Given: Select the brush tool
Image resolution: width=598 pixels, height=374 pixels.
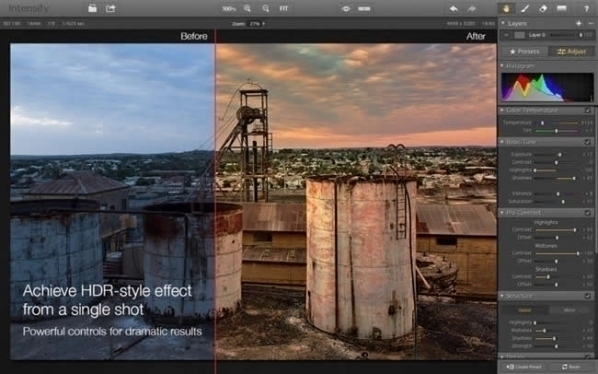Looking at the screenshot, I should [525, 8].
